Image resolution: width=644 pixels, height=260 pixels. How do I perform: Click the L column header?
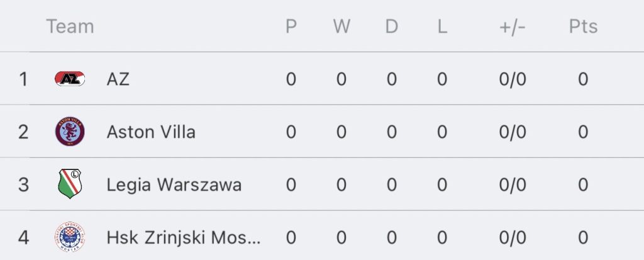click(x=442, y=26)
